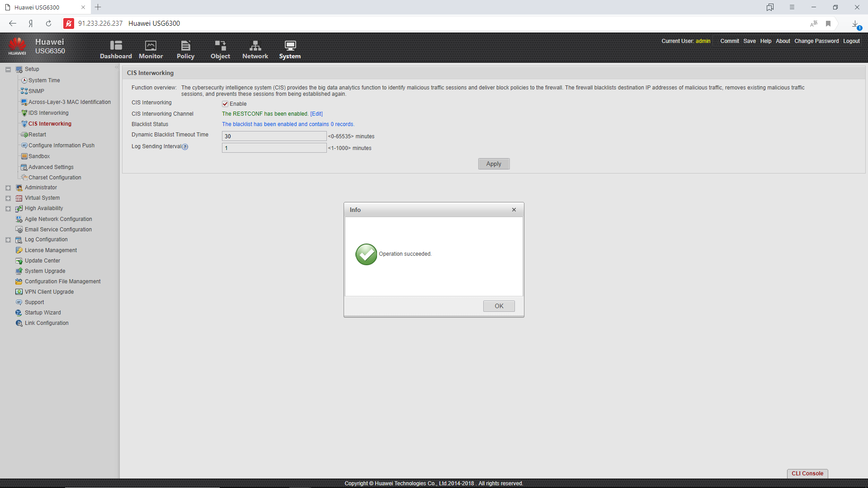Go to the Policy section icon

(185, 46)
